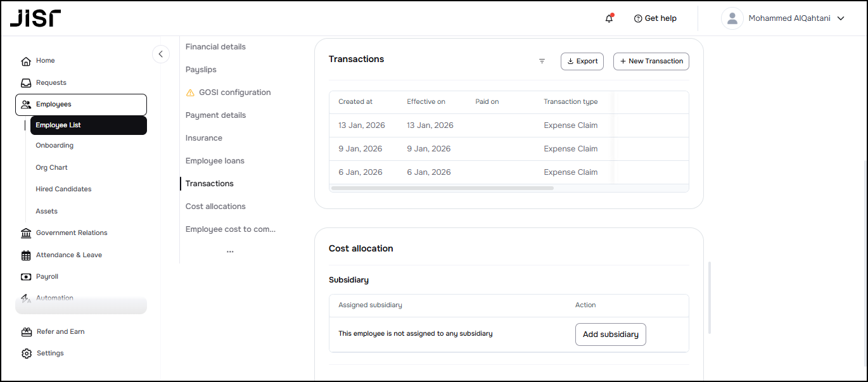The width and height of the screenshot is (868, 382).
Task: Open Org Chart under Employees
Action: [x=51, y=168]
